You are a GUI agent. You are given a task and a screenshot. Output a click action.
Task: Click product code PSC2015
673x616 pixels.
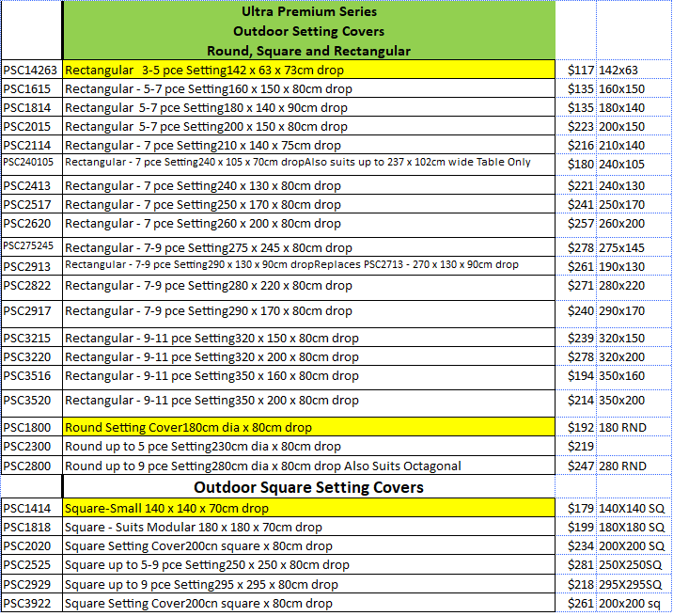tap(32, 126)
